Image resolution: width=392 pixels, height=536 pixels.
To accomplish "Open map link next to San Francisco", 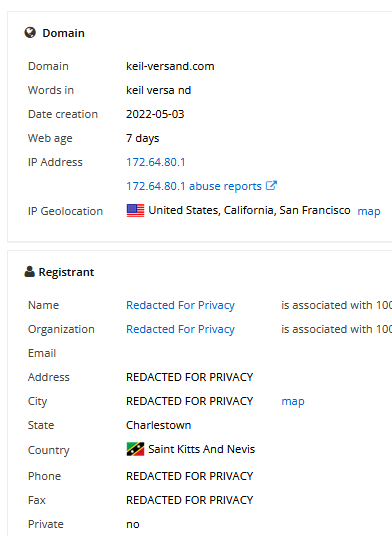I will coord(369,211).
